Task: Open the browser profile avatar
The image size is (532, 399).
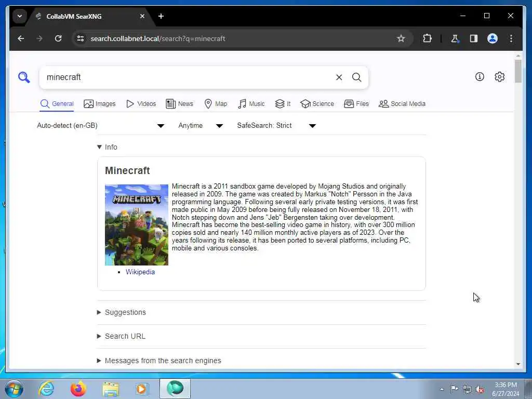Action: [x=493, y=38]
